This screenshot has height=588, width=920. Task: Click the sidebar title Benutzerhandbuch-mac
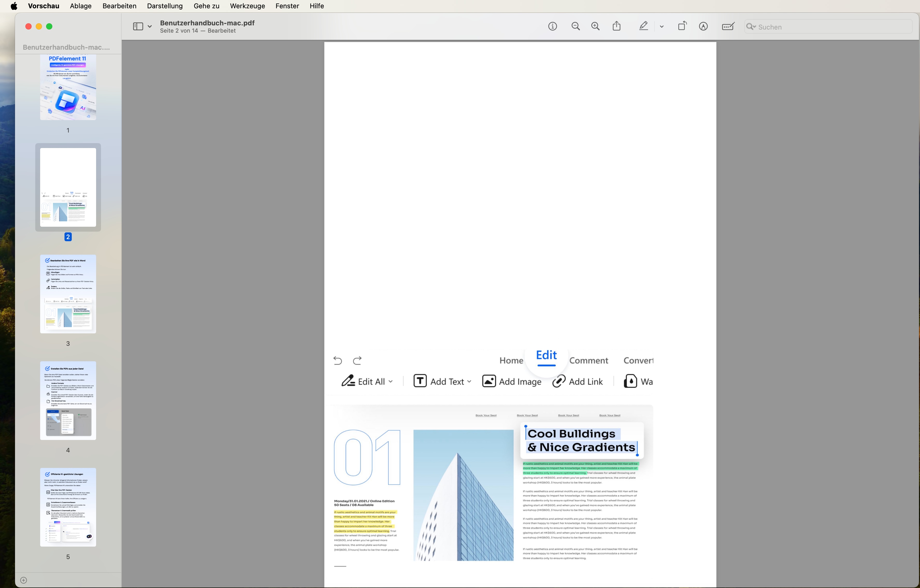tap(67, 47)
